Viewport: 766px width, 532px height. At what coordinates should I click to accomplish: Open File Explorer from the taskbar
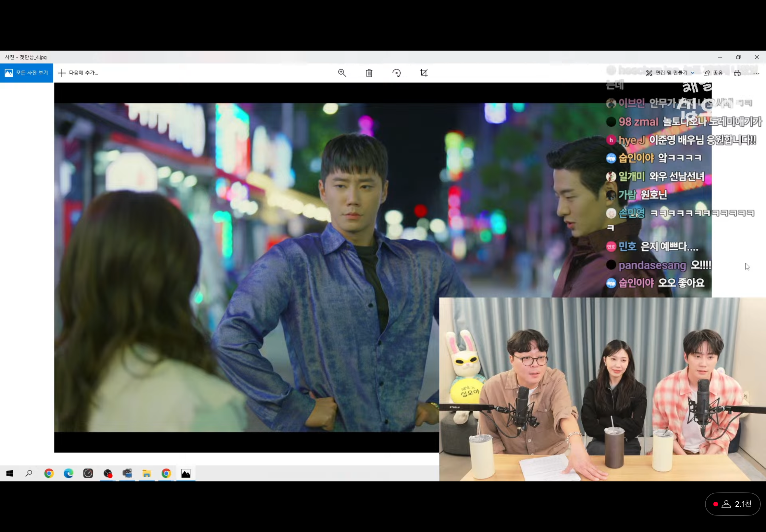tap(147, 473)
